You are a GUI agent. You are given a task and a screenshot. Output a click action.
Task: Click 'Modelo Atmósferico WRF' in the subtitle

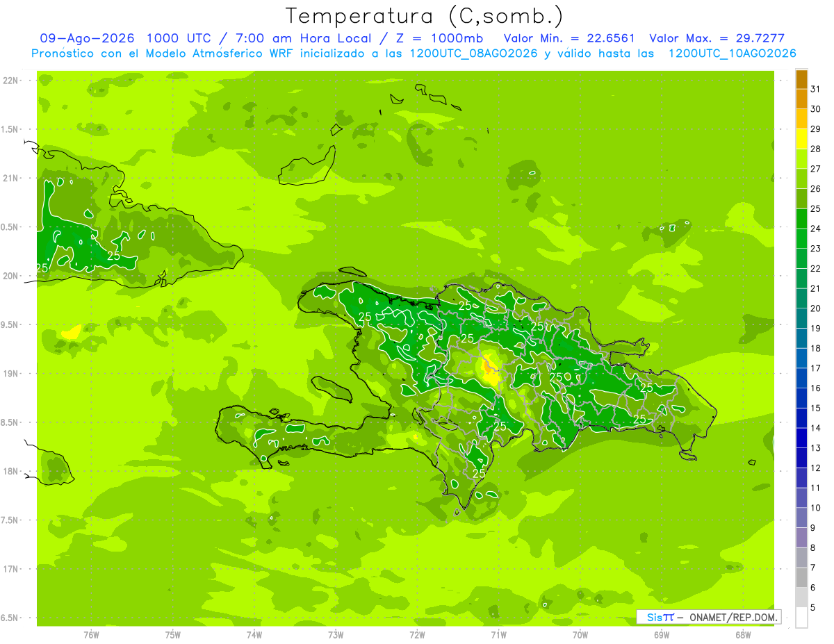tap(224, 53)
